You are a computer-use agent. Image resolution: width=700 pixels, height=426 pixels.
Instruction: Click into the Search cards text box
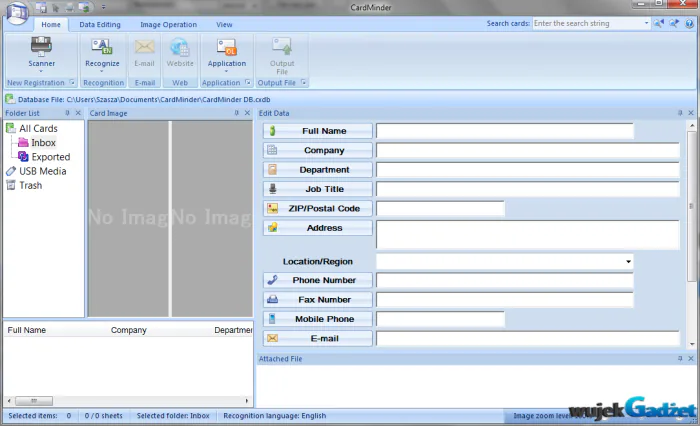[588, 23]
